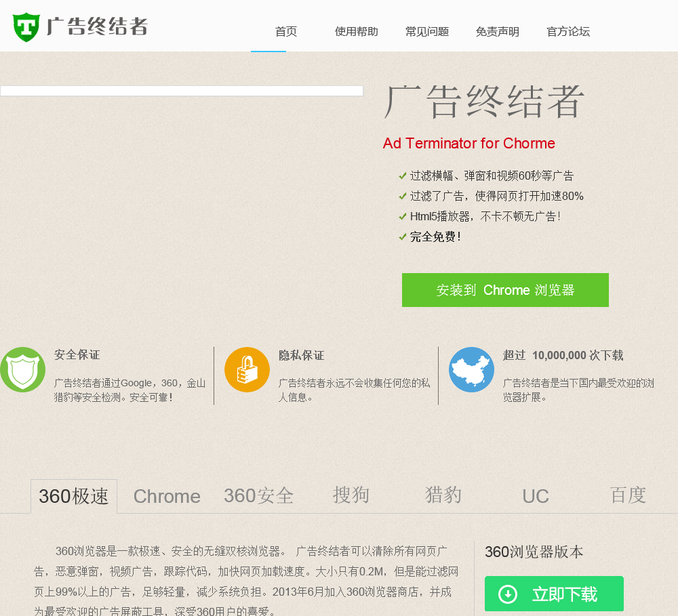Click the orange padlock privacy icon
678x616 pixels.
[247, 369]
